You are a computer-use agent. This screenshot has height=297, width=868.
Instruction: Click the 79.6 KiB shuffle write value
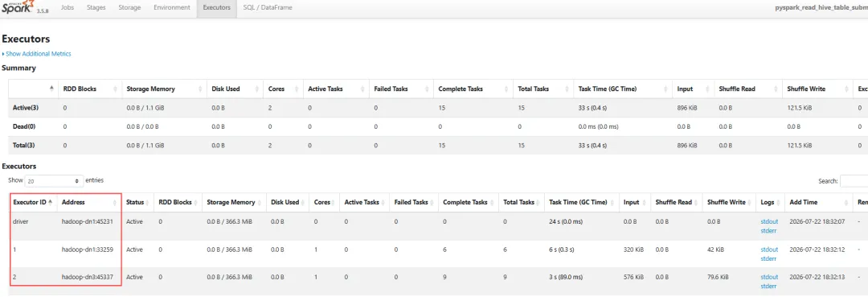(718, 277)
